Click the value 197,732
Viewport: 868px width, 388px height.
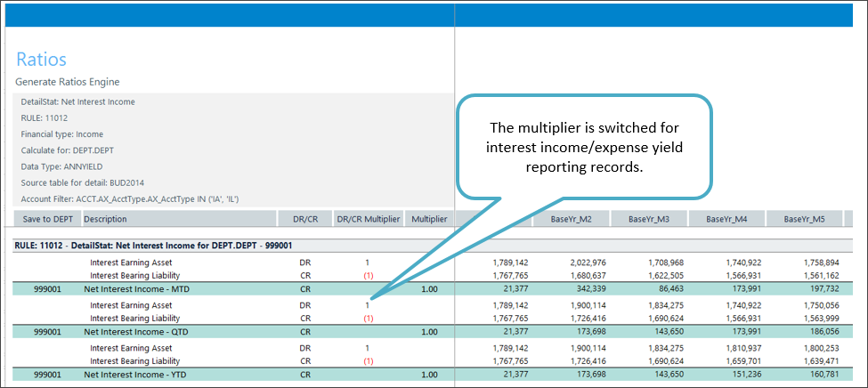[x=824, y=289]
